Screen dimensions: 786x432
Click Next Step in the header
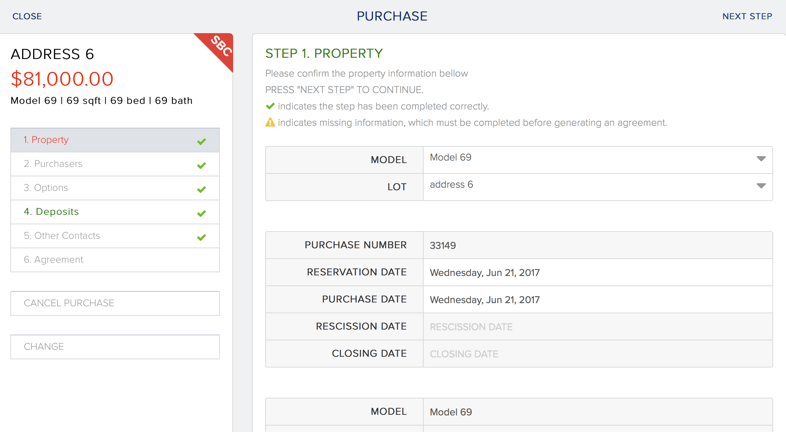[747, 16]
